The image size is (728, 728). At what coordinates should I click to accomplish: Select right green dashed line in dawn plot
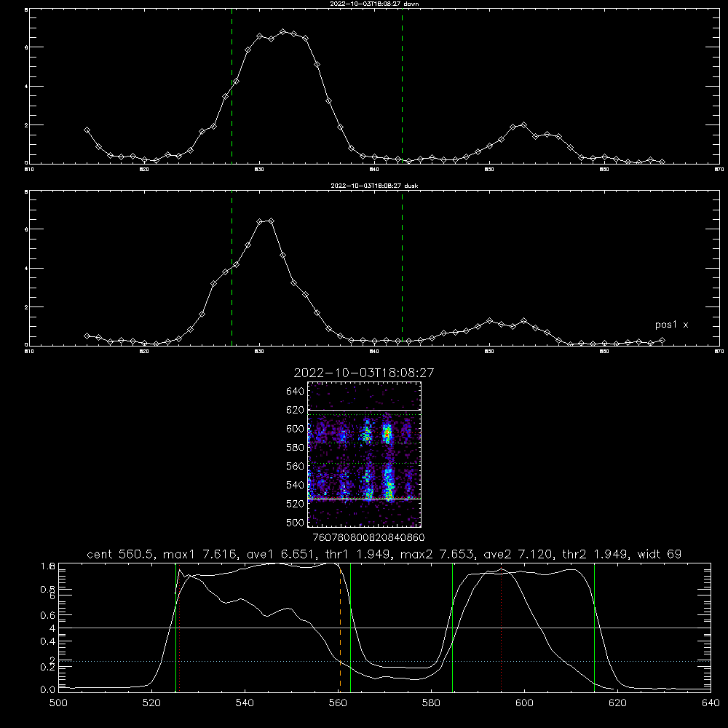[x=402, y=86]
